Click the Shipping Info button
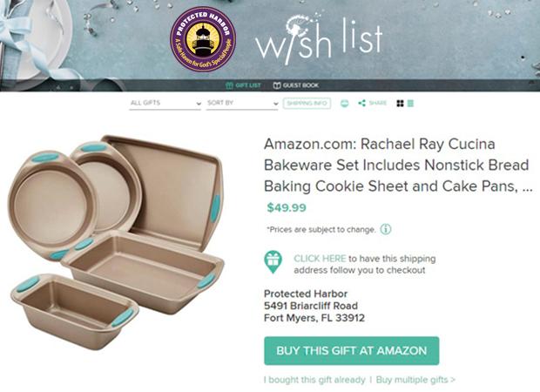 pyautogui.click(x=307, y=104)
